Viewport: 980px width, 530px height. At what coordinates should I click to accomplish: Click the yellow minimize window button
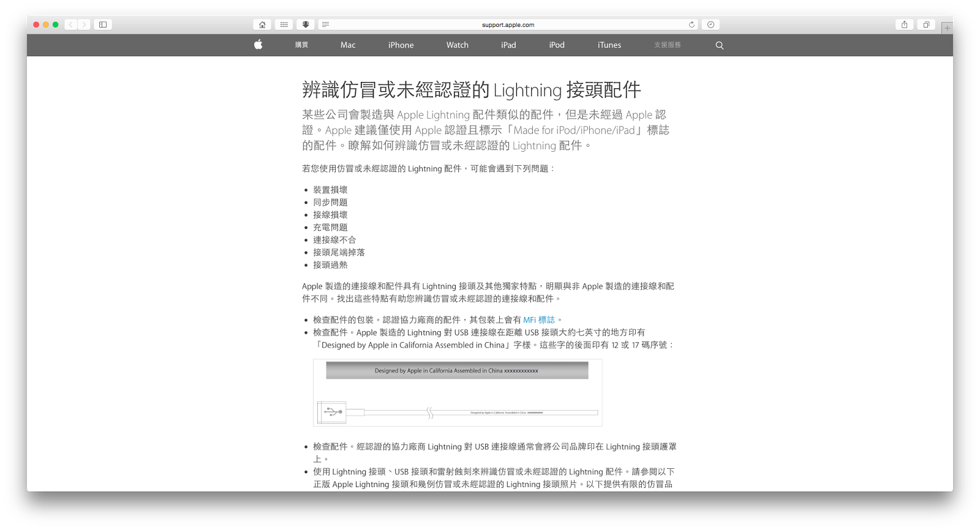45,24
